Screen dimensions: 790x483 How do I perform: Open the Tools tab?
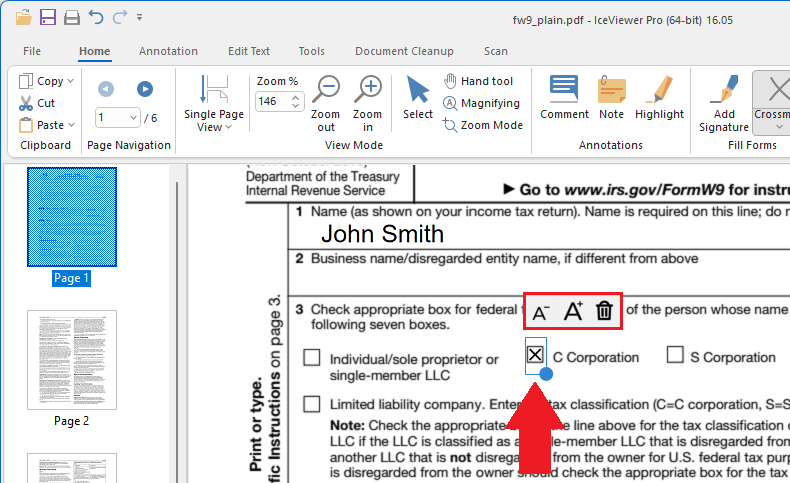tap(311, 51)
